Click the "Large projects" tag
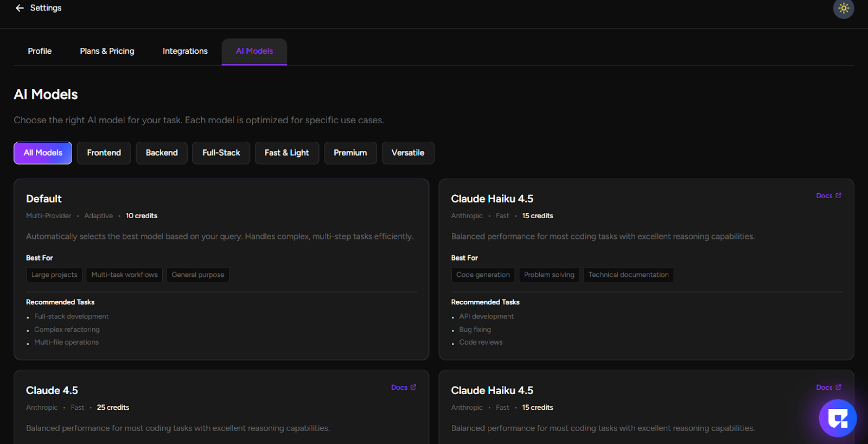The image size is (868, 444). pyautogui.click(x=54, y=275)
